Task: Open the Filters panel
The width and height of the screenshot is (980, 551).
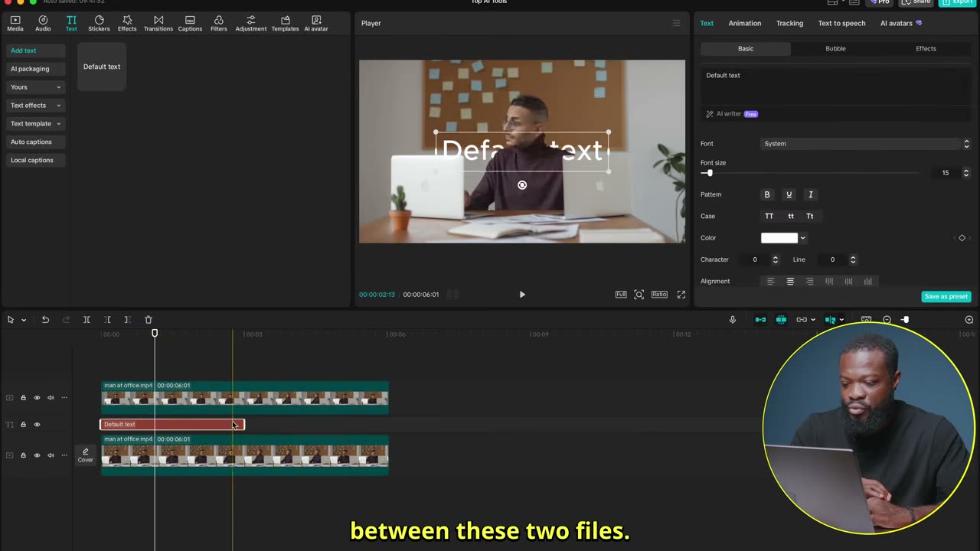Action: 219,24
